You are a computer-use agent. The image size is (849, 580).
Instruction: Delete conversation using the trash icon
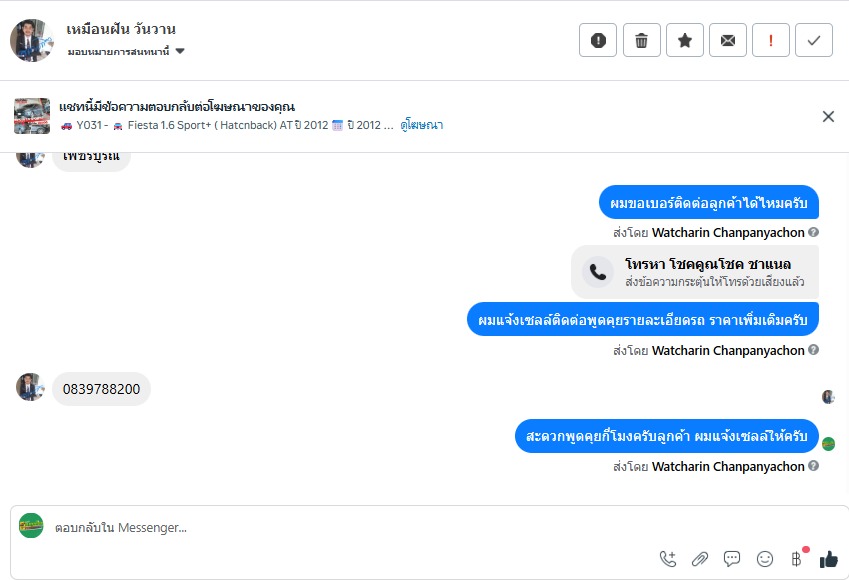[642, 40]
